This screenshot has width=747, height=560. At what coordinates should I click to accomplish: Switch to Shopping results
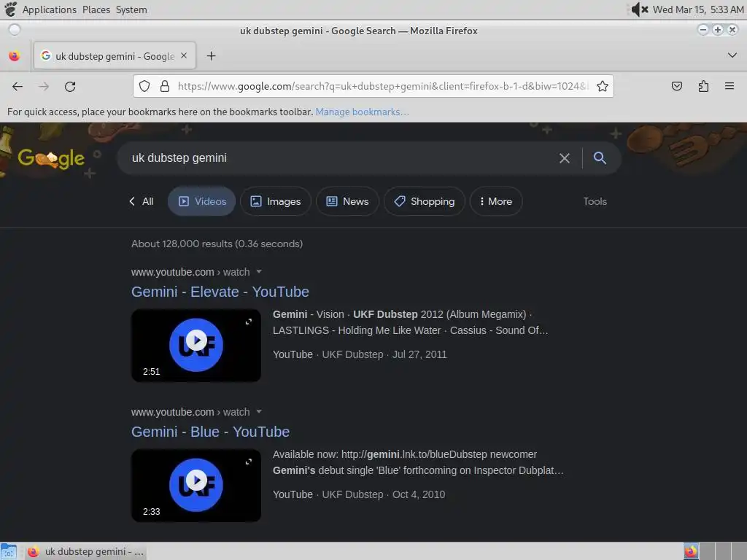click(x=425, y=201)
